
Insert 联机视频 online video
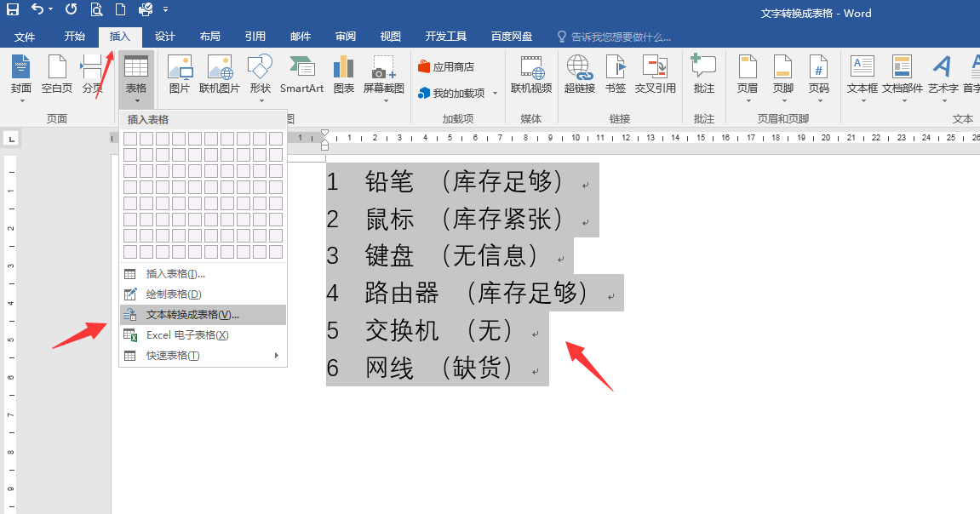[531, 74]
